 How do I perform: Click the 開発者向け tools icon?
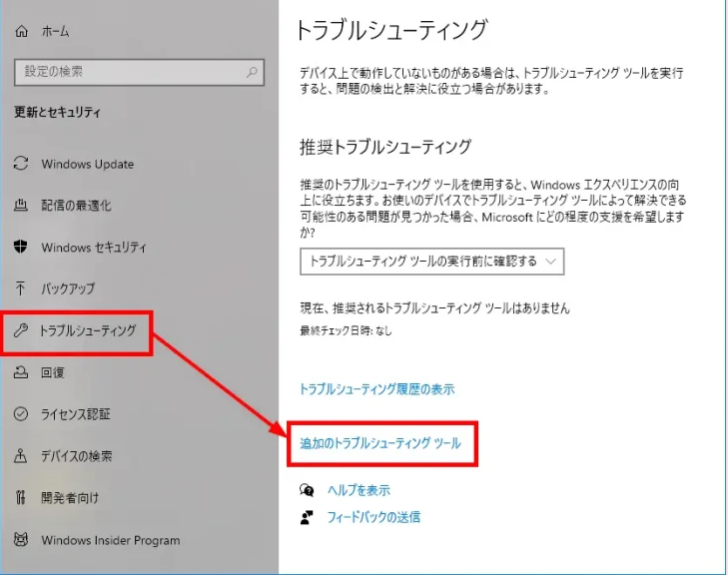click(x=20, y=497)
